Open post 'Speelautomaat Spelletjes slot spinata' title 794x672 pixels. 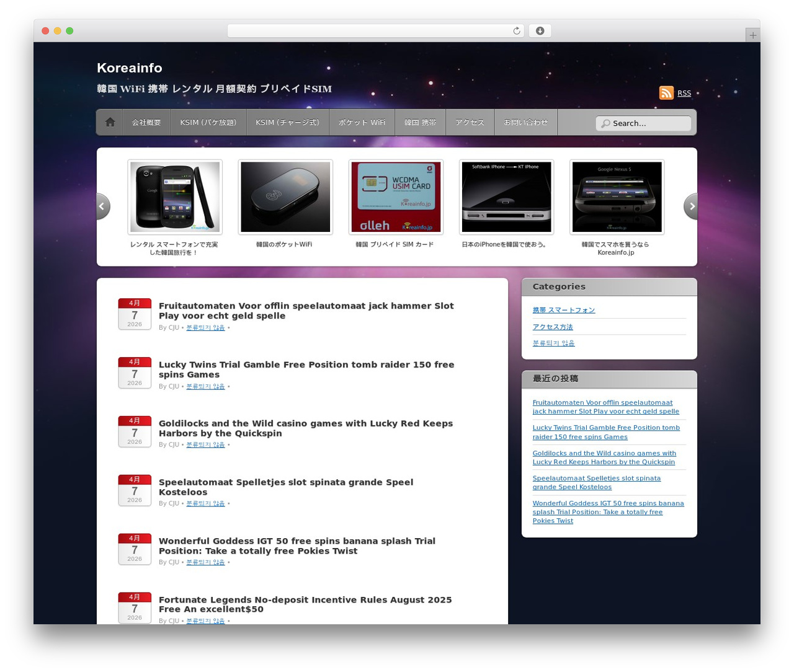coord(286,487)
